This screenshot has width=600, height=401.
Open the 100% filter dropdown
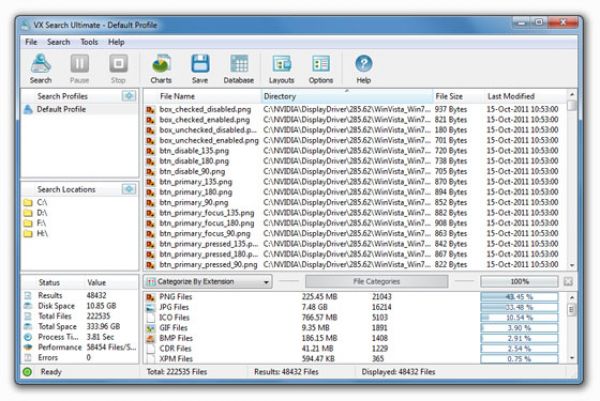[x=519, y=283]
